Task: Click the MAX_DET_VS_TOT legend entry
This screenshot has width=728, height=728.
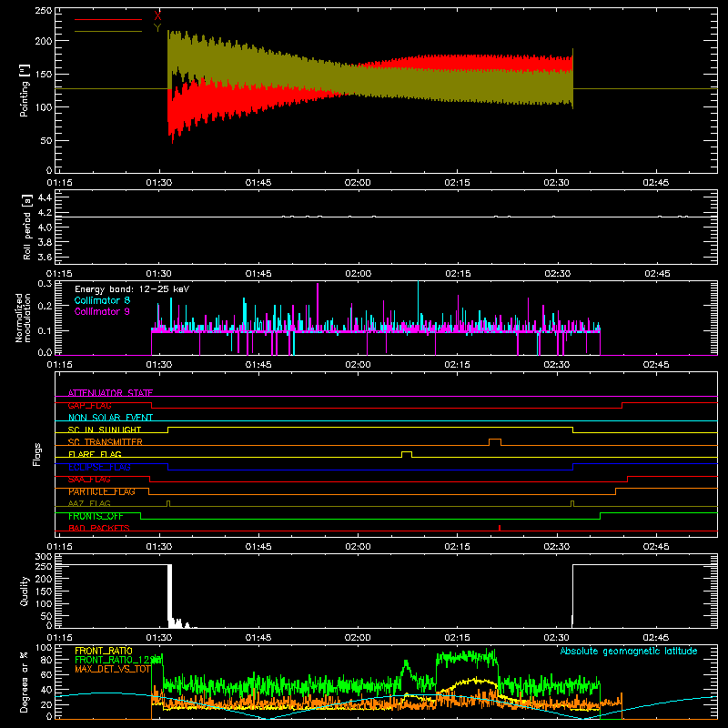Action: point(113,669)
